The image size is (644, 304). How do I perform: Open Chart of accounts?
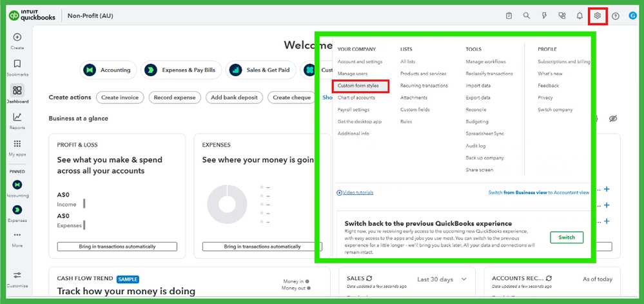tap(356, 97)
